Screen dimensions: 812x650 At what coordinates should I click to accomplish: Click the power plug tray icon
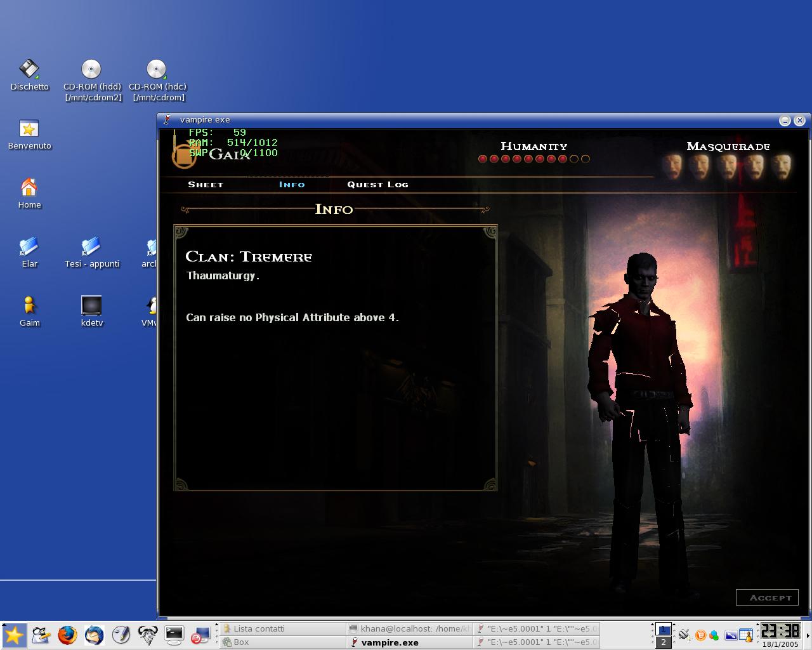pos(684,635)
